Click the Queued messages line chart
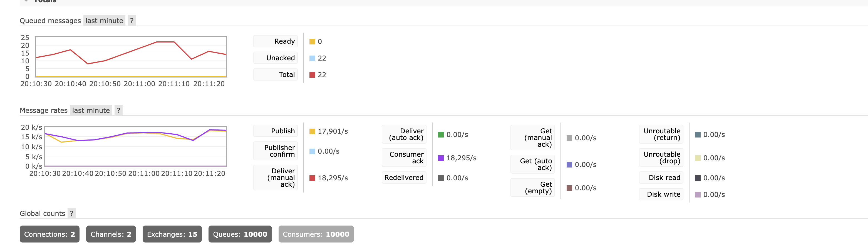Image resolution: width=868 pixels, height=250 pixels. [x=131, y=56]
